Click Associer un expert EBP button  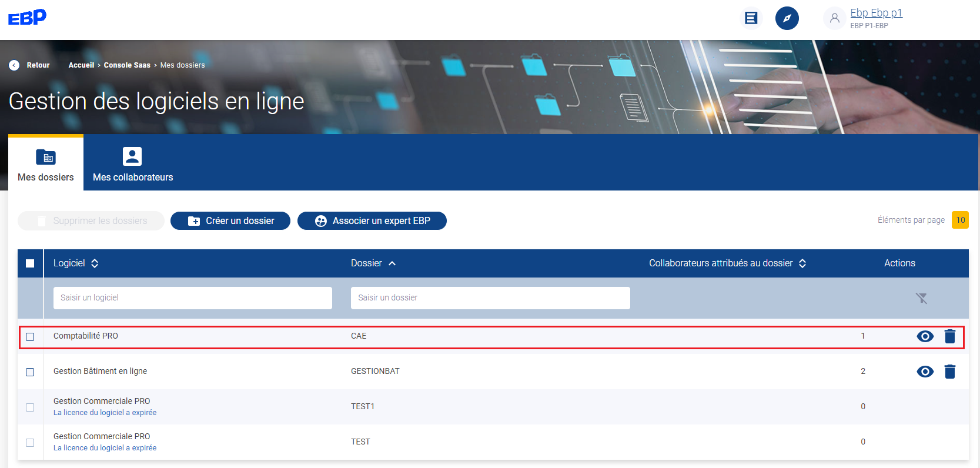tap(372, 221)
